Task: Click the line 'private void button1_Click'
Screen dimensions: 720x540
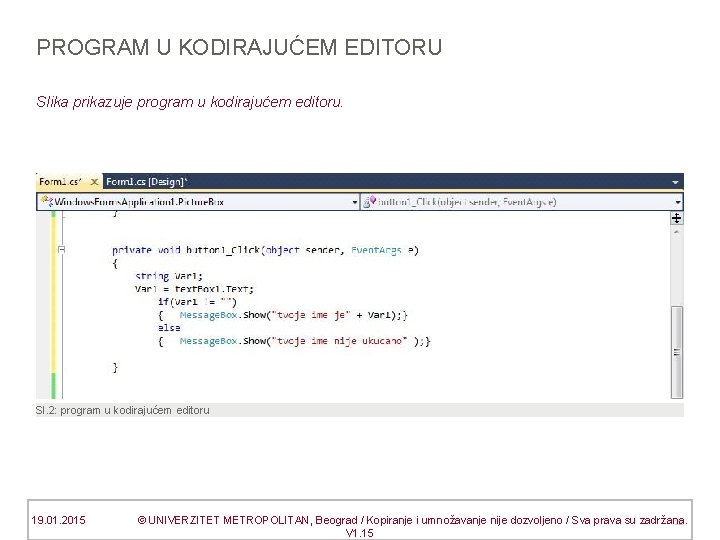Action: (x=265, y=250)
